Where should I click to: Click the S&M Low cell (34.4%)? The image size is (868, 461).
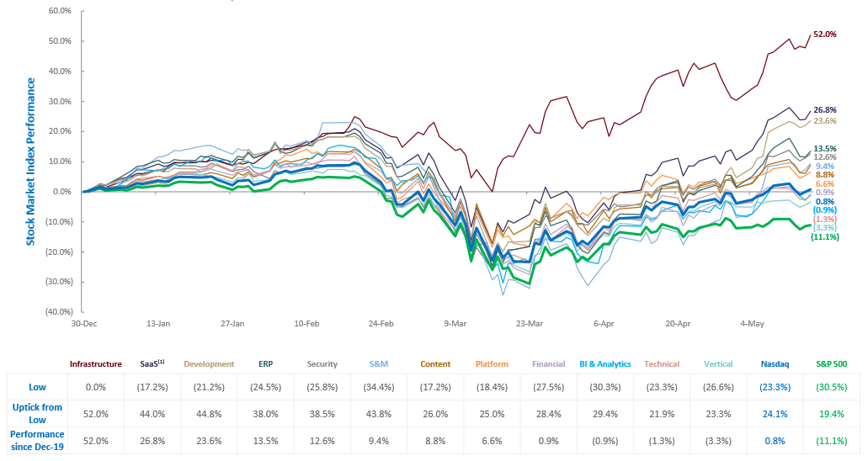point(379,386)
